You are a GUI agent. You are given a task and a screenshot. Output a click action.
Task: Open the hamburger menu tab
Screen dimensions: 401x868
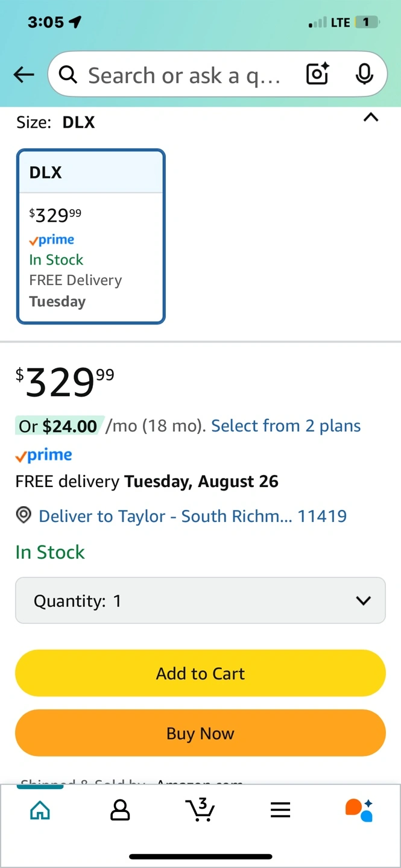point(280,811)
